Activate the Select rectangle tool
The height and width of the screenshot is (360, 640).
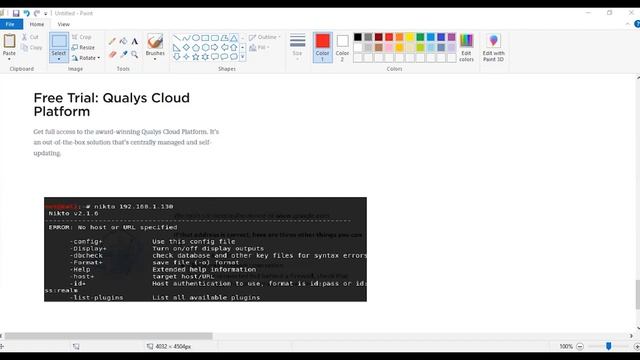click(x=59, y=41)
